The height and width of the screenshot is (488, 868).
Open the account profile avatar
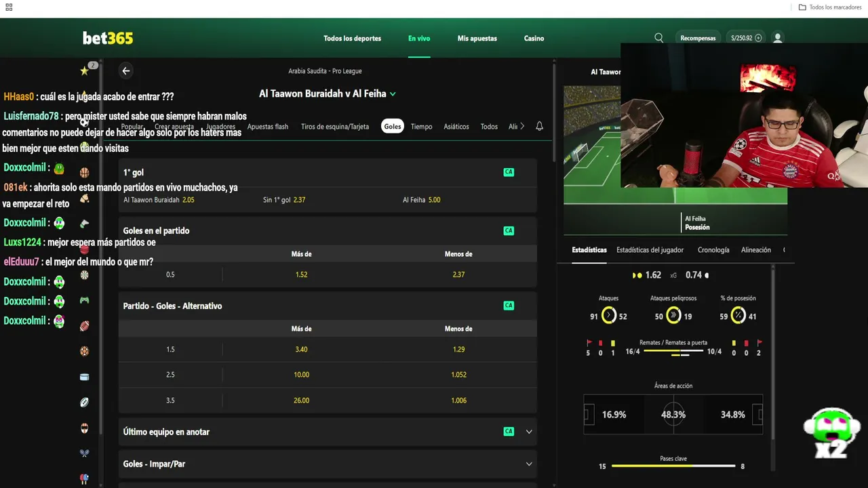[x=778, y=38]
